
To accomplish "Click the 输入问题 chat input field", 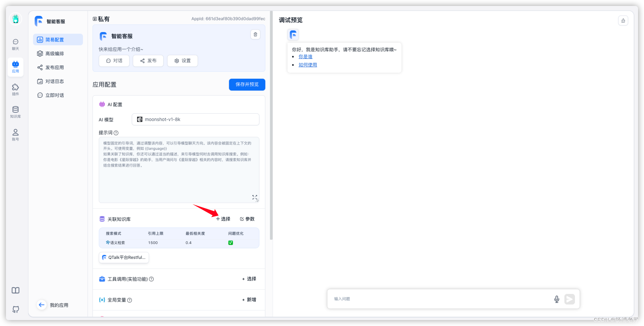I will (x=441, y=299).
